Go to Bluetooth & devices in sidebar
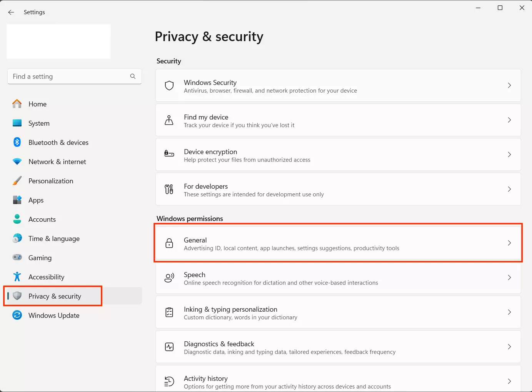The height and width of the screenshot is (392, 532). pyautogui.click(x=58, y=143)
